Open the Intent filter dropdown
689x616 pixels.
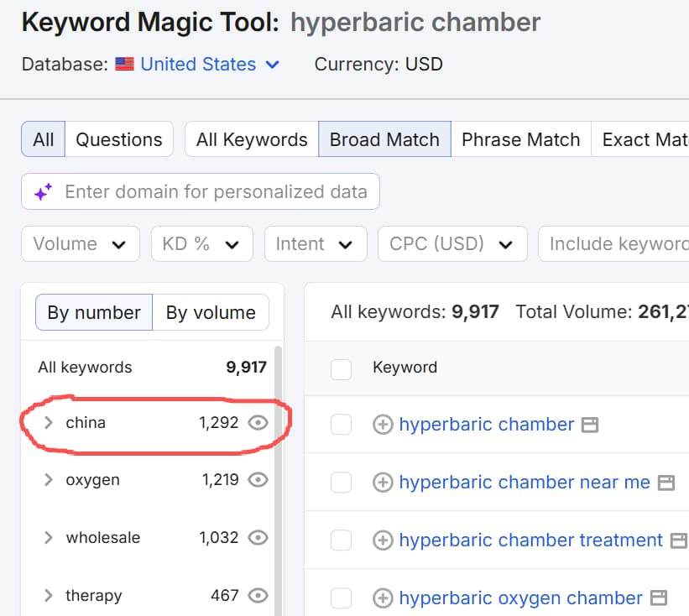pos(316,244)
